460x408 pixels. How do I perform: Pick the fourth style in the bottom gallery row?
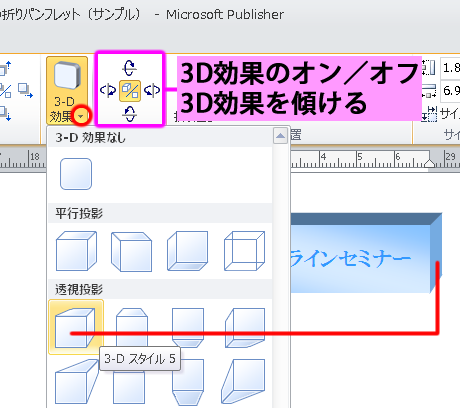click(x=243, y=381)
